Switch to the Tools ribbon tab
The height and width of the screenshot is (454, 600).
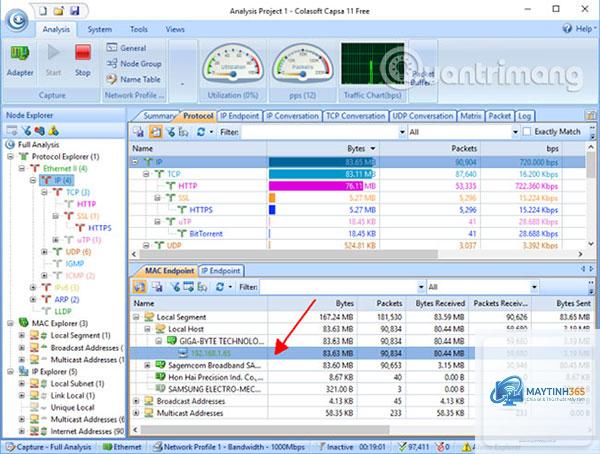pos(139,29)
